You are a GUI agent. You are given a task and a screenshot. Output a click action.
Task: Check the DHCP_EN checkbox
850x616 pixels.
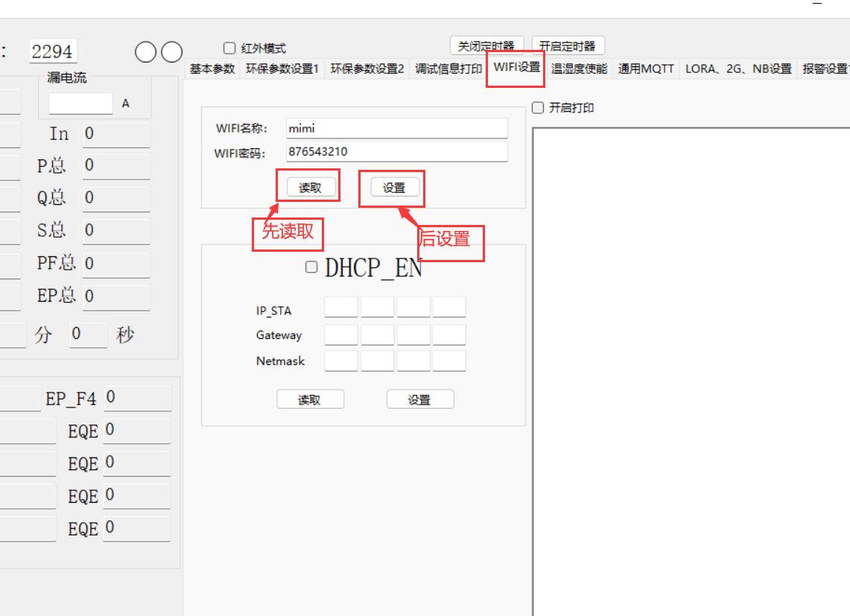[x=311, y=267]
